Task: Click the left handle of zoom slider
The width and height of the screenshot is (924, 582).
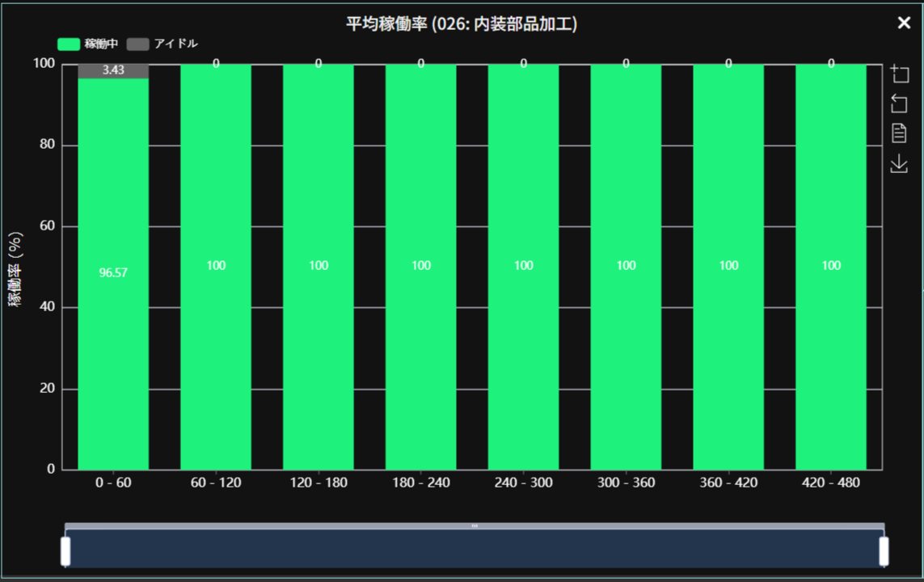Action: [65, 551]
